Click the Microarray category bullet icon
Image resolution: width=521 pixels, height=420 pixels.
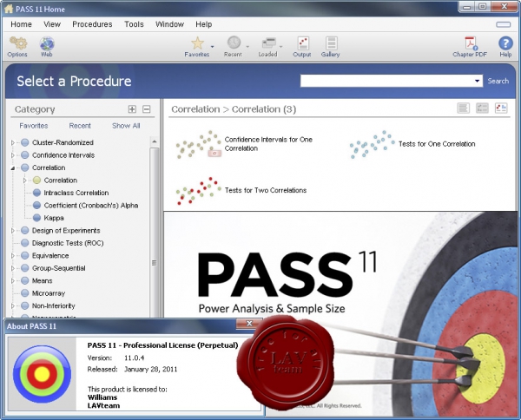(x=25, y=293)
